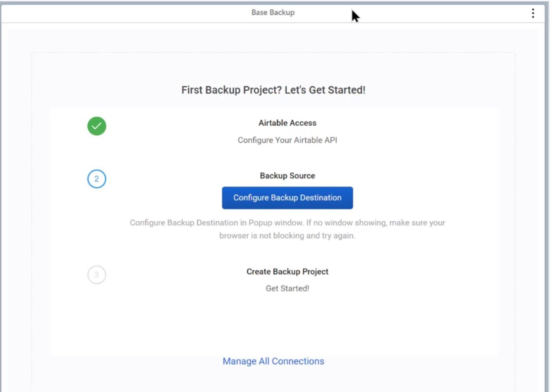The height and width of the screenshot is (392, 552).
Task: Open the three-dot options menu
Action: 533,13
